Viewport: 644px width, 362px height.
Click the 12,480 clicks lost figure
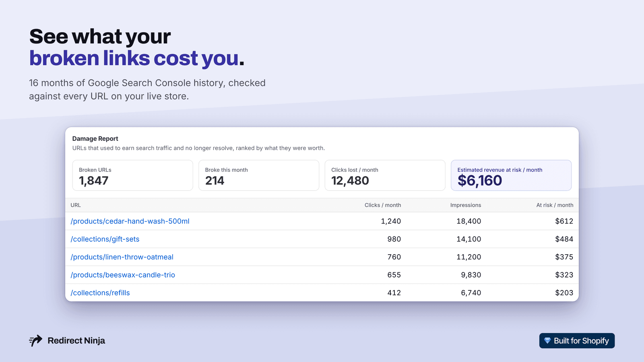350,181
